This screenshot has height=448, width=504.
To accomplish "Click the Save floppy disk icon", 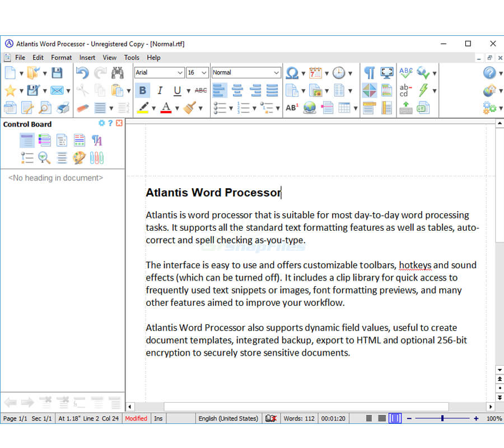I will (x=57, y=73).
